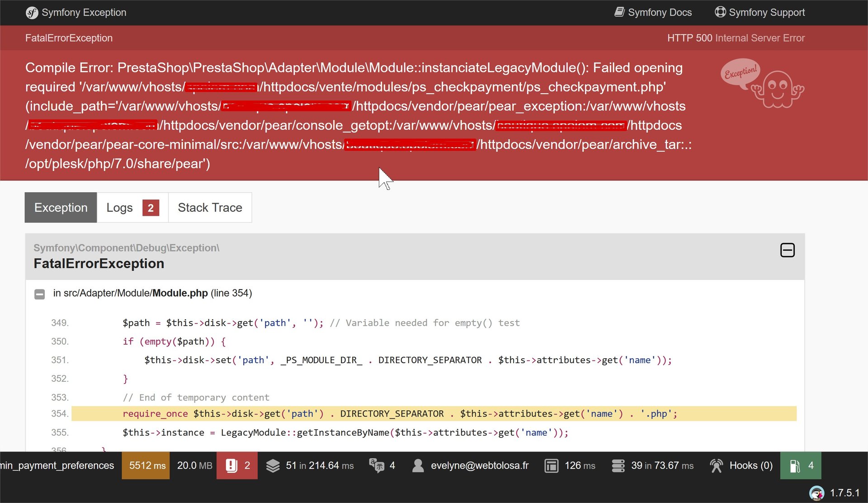868x503 pixels.
Task: Click the Symfony logo icon
Action: coord(32,13)
